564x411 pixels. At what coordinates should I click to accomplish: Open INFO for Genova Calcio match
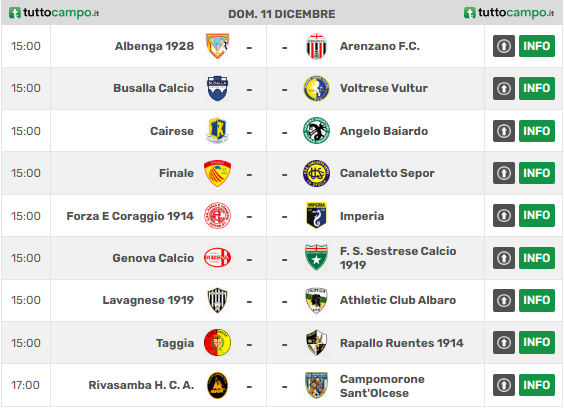click(537, 258)
